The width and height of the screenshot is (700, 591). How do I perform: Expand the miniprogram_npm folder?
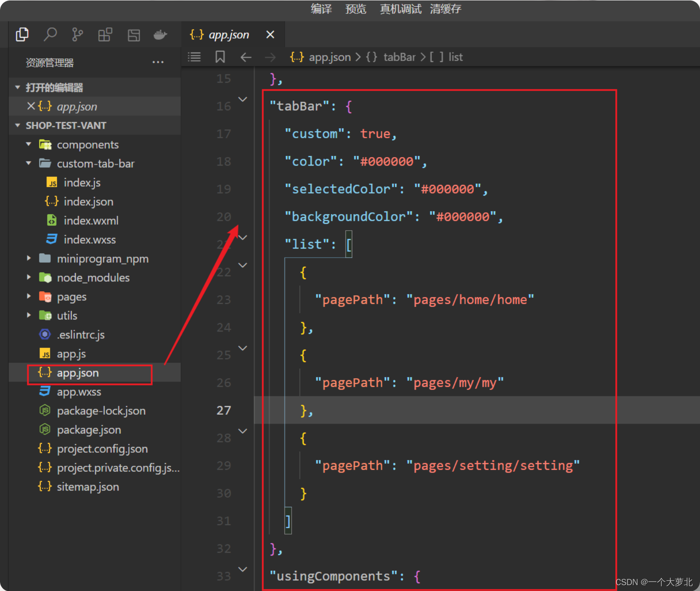click(29, 258)
